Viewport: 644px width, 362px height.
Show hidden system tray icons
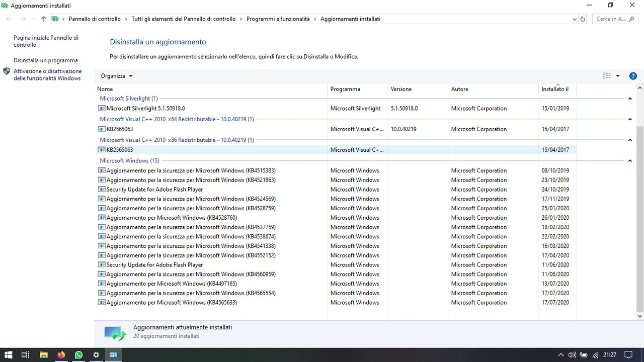561,355
